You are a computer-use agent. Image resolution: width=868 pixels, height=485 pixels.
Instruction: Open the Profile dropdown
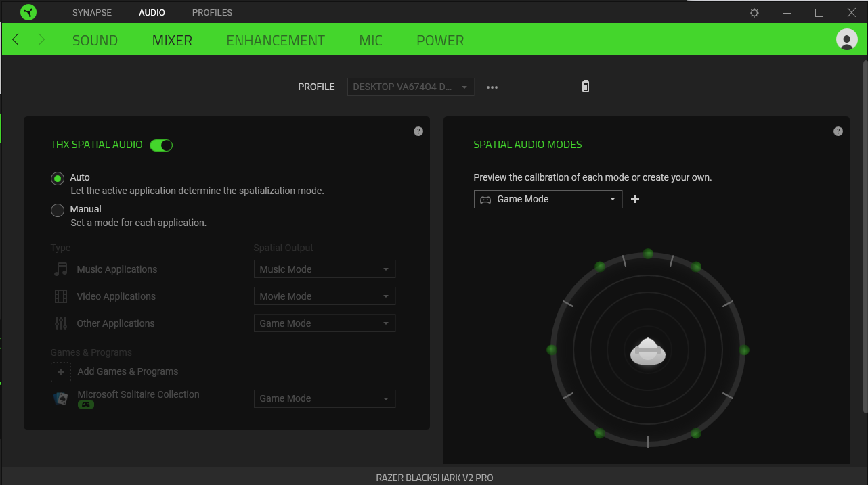tap(411, 87)
